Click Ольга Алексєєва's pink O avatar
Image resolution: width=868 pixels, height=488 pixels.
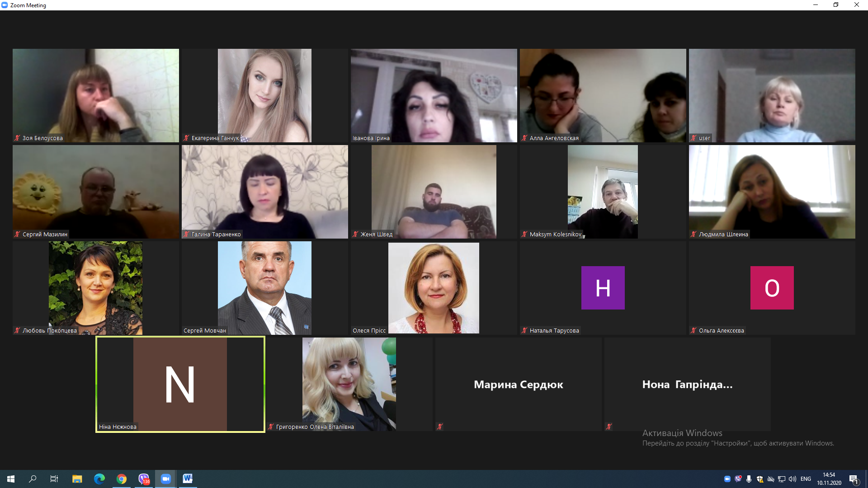tap(772, 288)
